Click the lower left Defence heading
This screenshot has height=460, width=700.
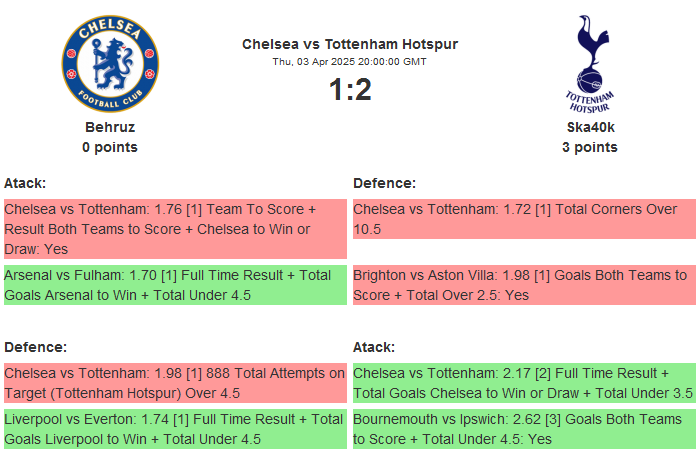pyautogui.click(x=35, y=347)
